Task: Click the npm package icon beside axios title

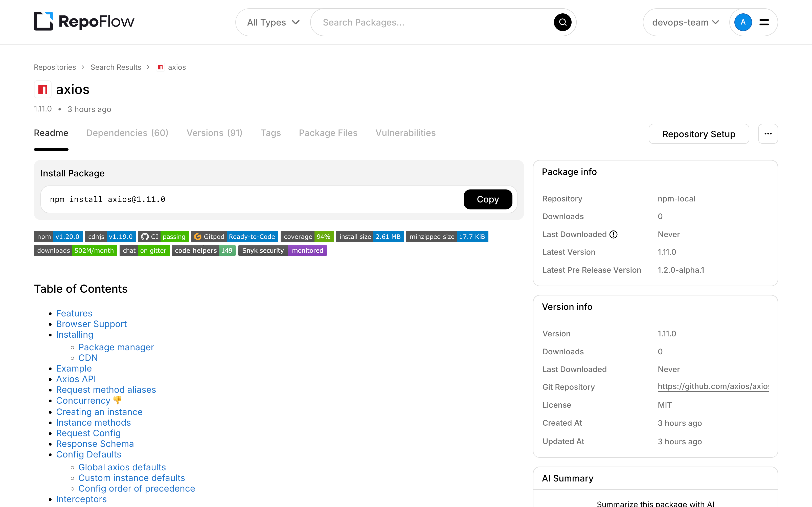Action: [x=42, y=89]
